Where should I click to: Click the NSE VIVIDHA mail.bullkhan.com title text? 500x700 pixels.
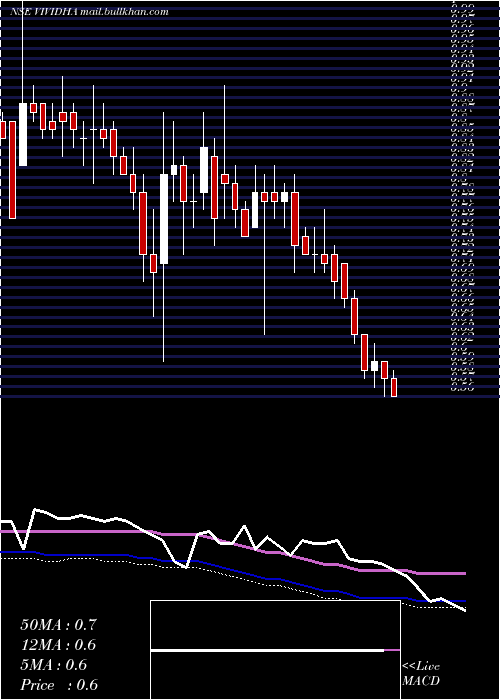coord(89,12)
